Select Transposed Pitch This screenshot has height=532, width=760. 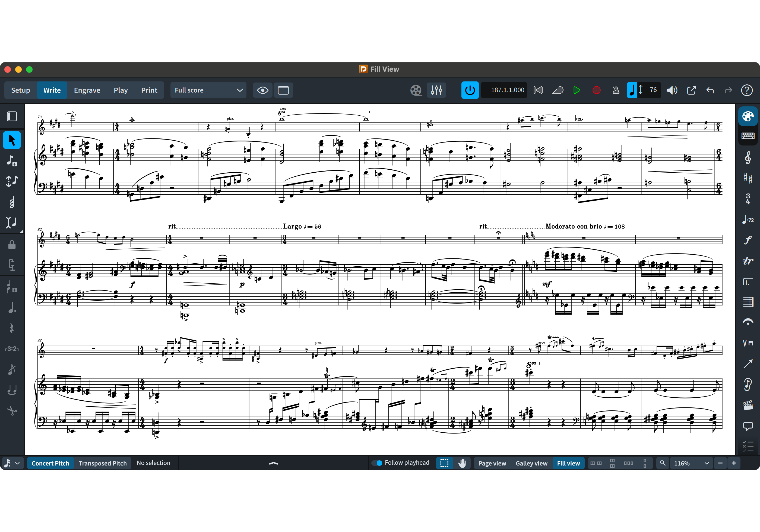click(x=103, y=463)
